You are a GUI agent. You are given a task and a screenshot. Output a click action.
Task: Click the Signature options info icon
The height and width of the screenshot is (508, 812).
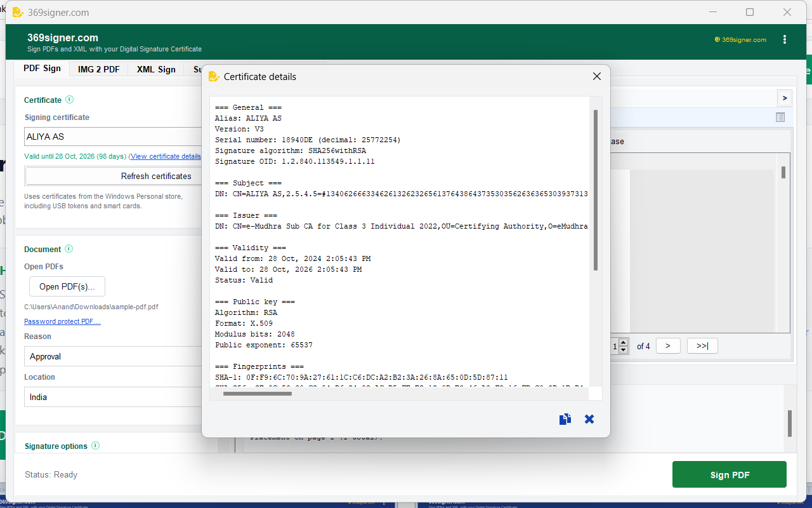(96, 446)
